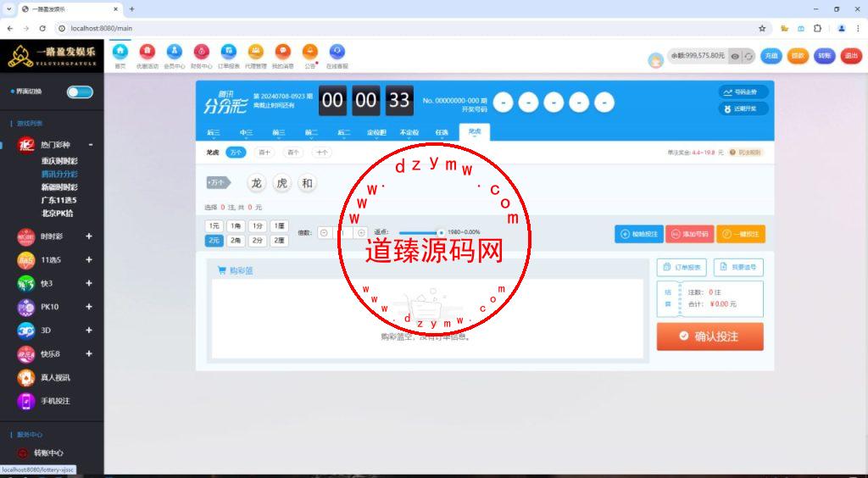
Task: Click the user avatar beside the balance
Action: 656,60
